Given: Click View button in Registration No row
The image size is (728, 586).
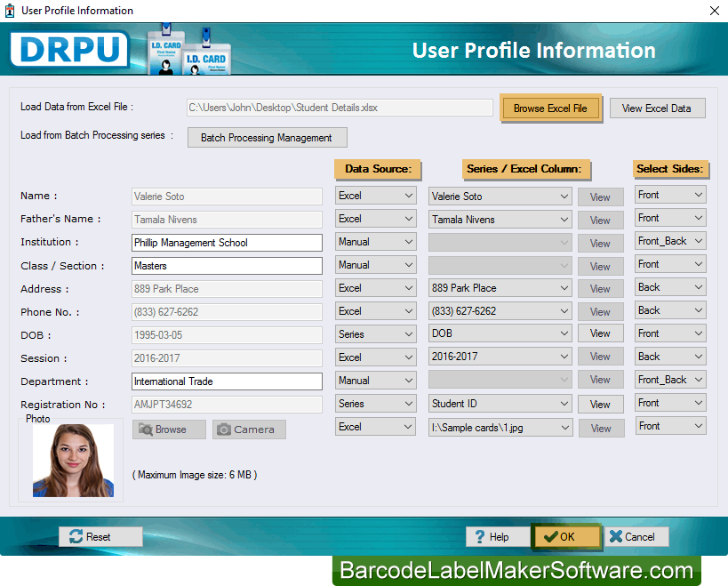Looking at the screenshot, I should pos(600,405).
